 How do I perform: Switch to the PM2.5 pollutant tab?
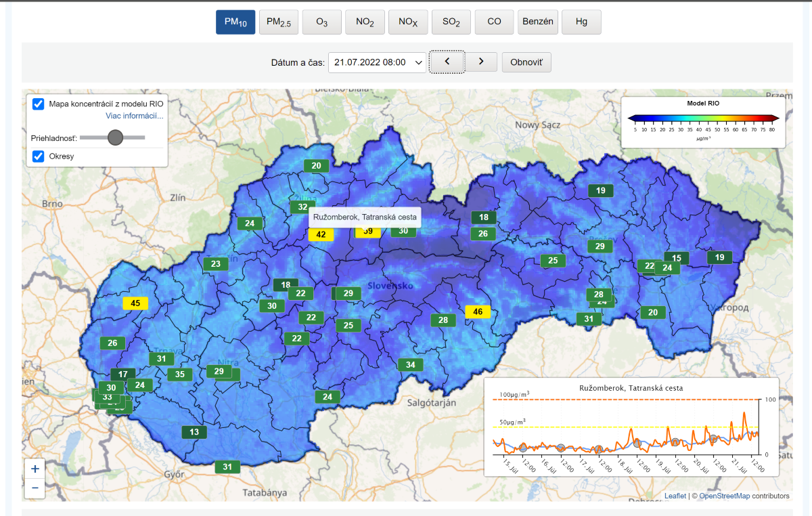click(278, 22)
